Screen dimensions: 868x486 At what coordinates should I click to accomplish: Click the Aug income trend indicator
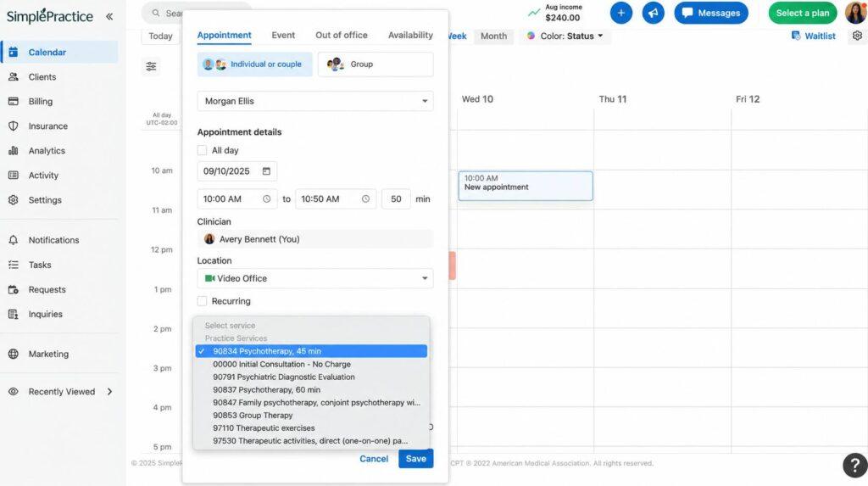pos(534,12)
